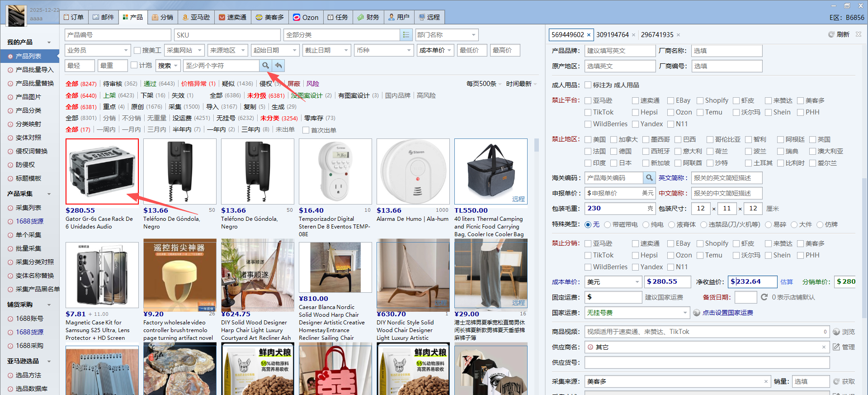Click the 备货日期 reset arrow icon

tap(764, 297)
